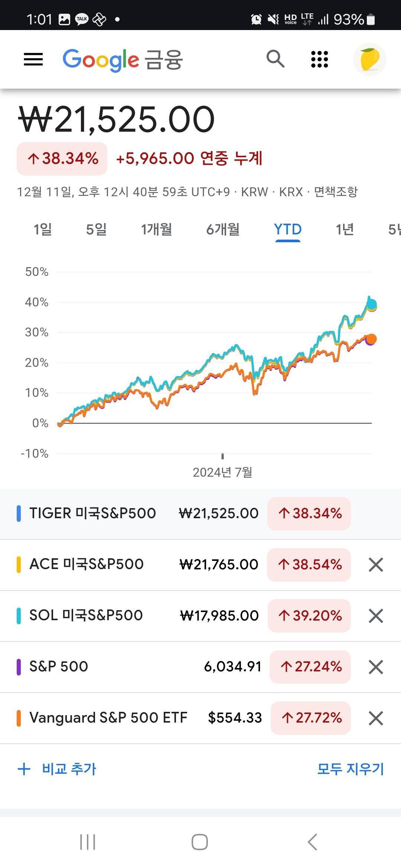This screenshot has width=401, height=868.
Task: Open the hamburger navigation menu
Action: click(x=33, y=59)
